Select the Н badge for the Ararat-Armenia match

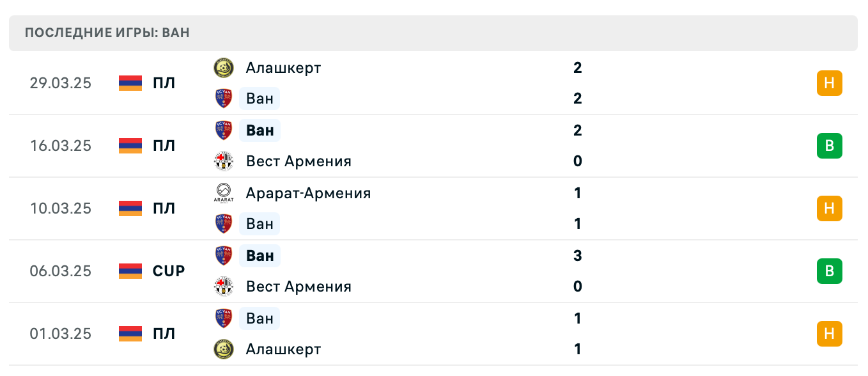pyautogui.click(x=830, y=208)
